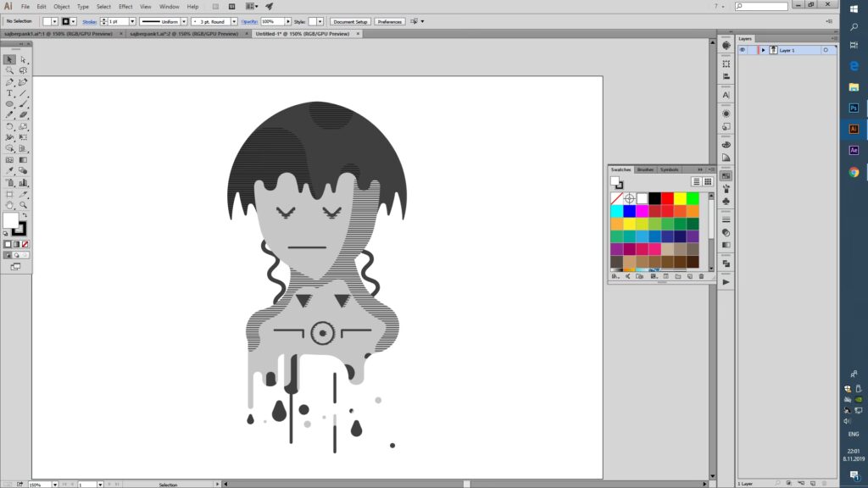Expand Layer 1 disclosure triangle
868x488 pixels.
(763, 50)
